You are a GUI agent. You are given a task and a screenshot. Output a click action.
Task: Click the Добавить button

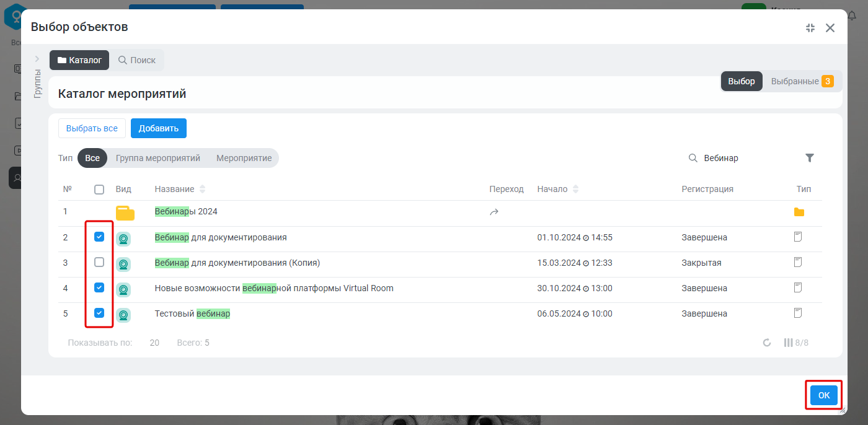click(x=159, y=128)
